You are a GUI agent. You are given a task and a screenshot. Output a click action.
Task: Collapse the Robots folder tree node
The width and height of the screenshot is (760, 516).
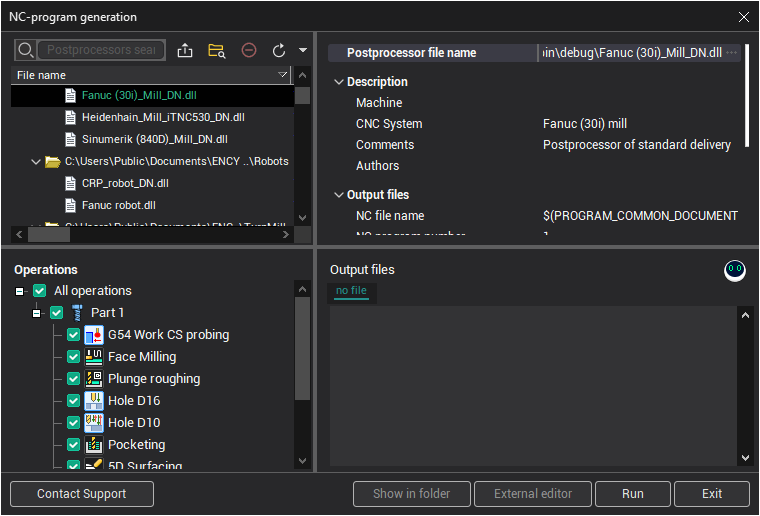click(36, 161)
